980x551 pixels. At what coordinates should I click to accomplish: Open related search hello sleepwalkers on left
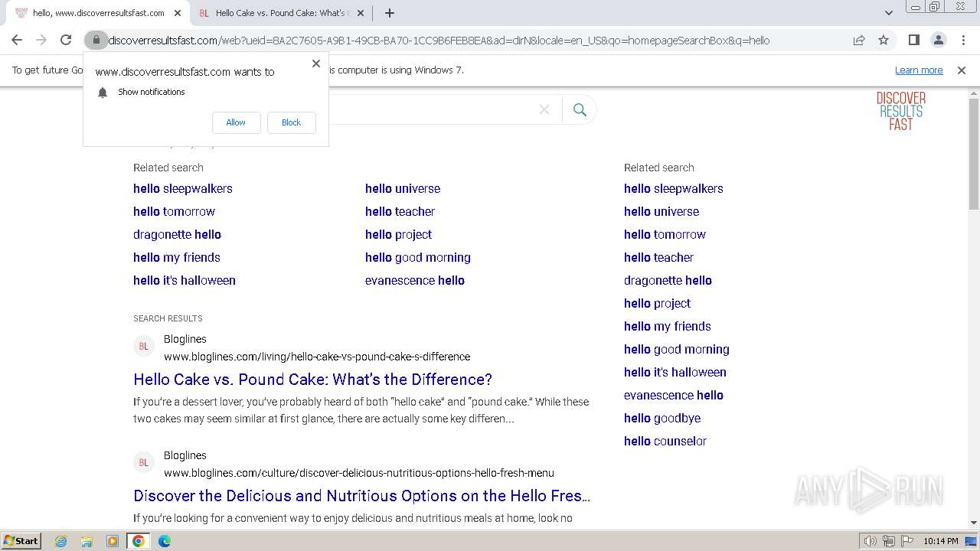click(x=182, y=188)
